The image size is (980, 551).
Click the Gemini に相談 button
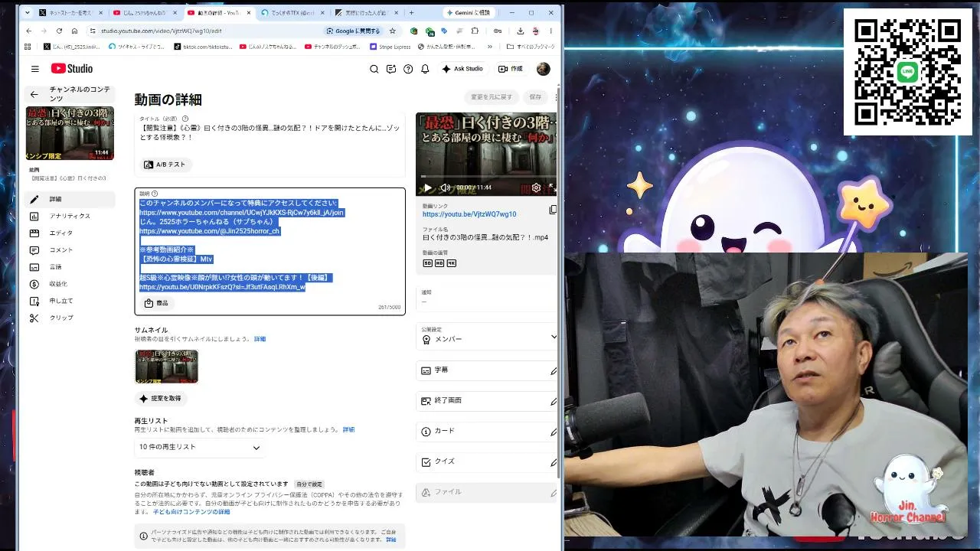coord(470,13)
